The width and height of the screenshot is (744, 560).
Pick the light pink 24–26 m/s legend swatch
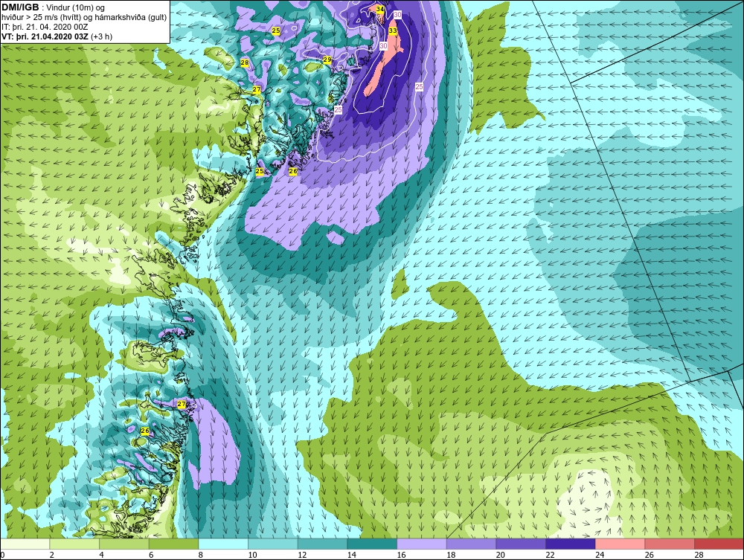[620, 544]
